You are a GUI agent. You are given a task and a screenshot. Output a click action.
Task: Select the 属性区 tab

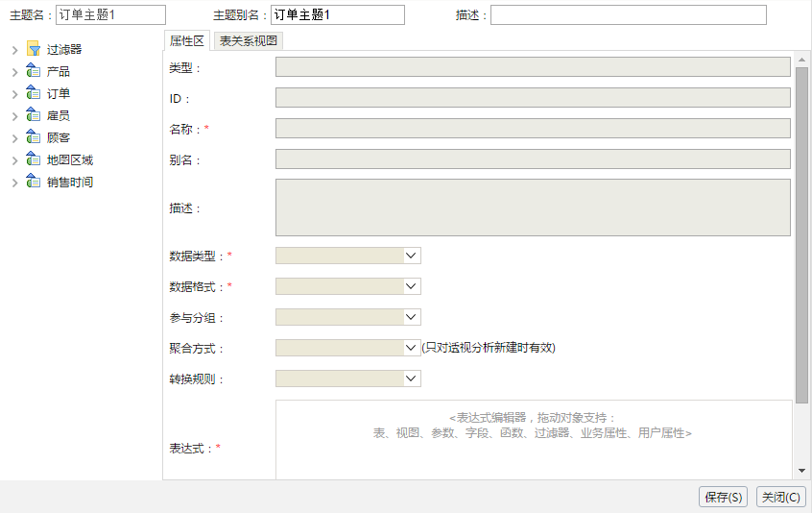click(x=187, y=41)
